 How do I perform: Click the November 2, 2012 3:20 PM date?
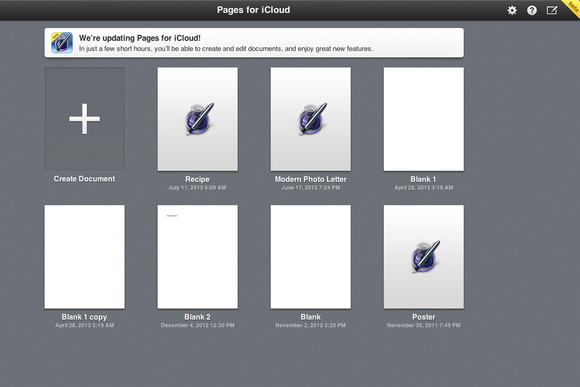310,325
